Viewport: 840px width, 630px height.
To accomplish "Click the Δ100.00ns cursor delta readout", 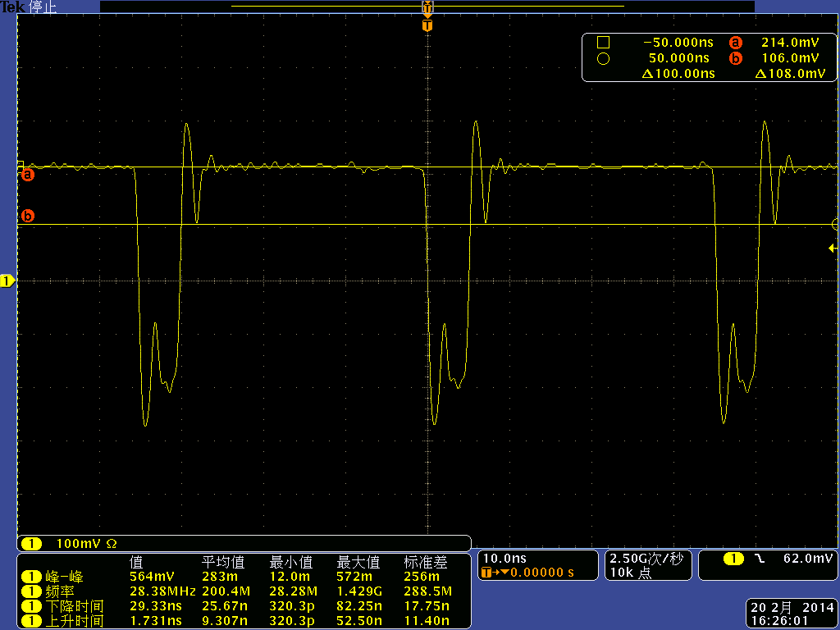I will [x=678, y=73].
